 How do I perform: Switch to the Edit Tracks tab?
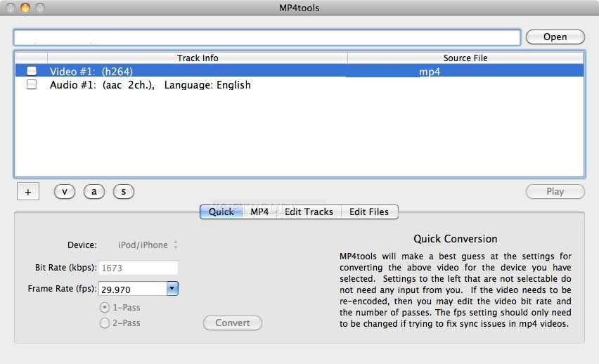(x=309, y=212)
